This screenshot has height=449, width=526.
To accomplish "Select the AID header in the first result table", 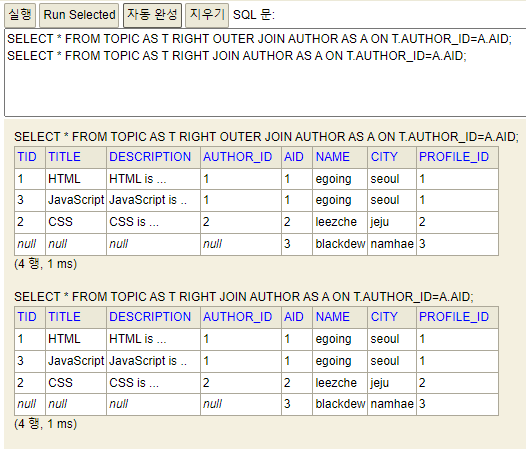I will click(294, 157).
